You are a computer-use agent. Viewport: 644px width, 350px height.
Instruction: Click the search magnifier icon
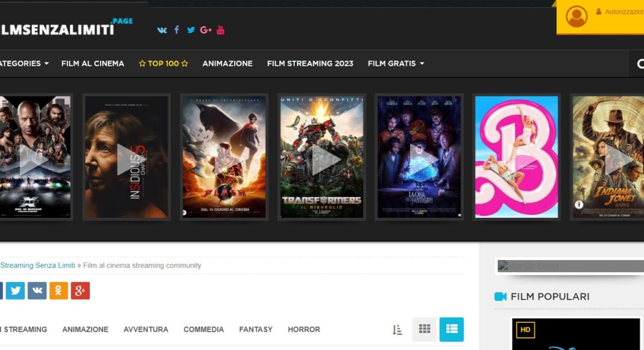pos(640,64)
